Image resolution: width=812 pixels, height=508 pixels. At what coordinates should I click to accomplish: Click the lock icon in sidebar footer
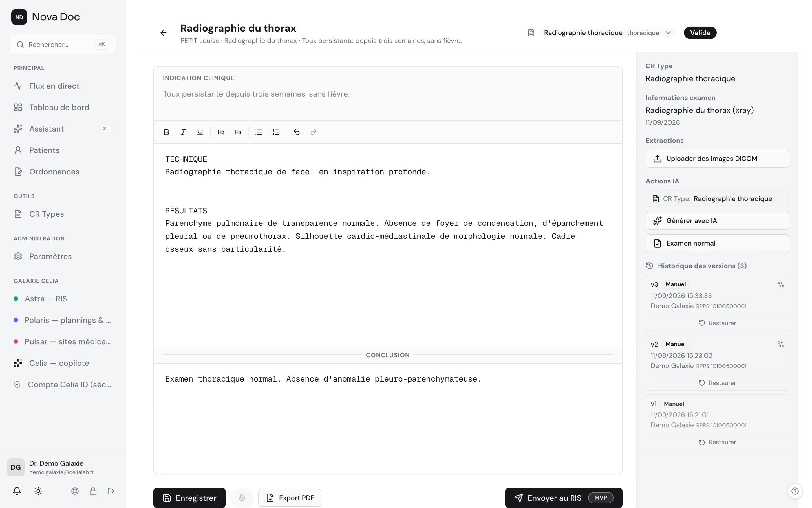click(x=93, y=491)
